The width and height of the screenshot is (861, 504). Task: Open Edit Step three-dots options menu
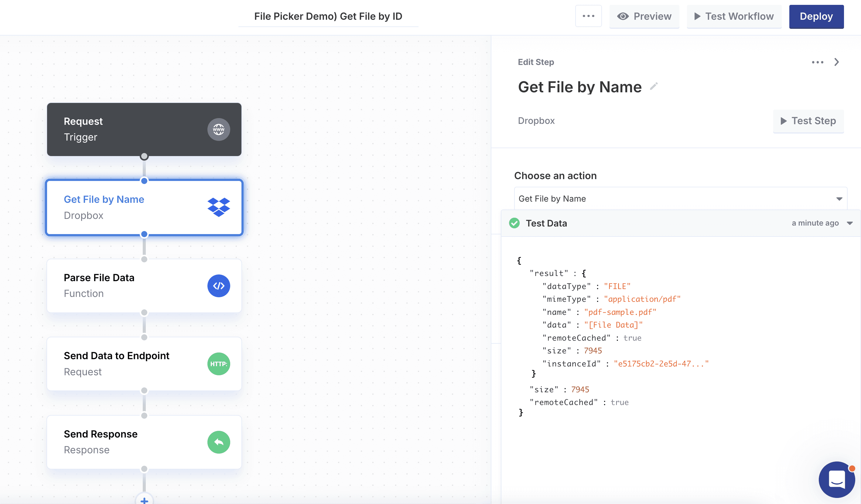click(817, 62)
